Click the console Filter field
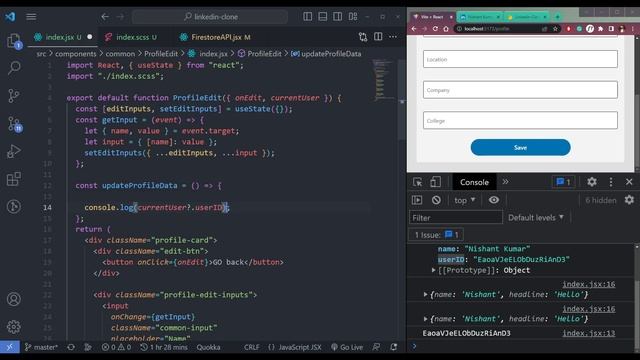 click(456, 218)
